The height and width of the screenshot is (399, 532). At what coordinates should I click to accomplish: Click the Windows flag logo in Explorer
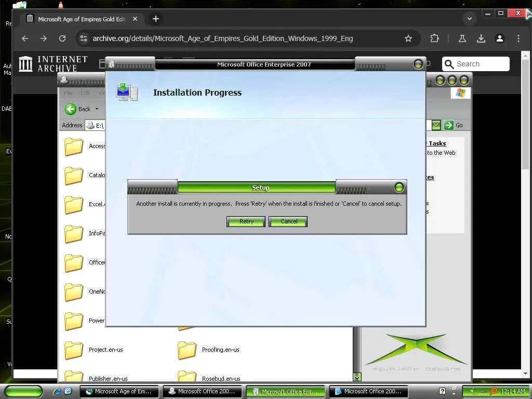(x=461, y=92)
